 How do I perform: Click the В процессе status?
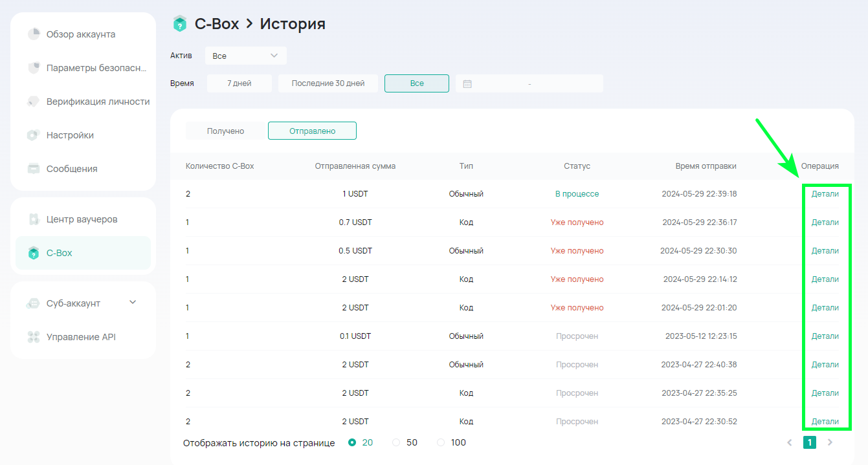tap(577, 194)
